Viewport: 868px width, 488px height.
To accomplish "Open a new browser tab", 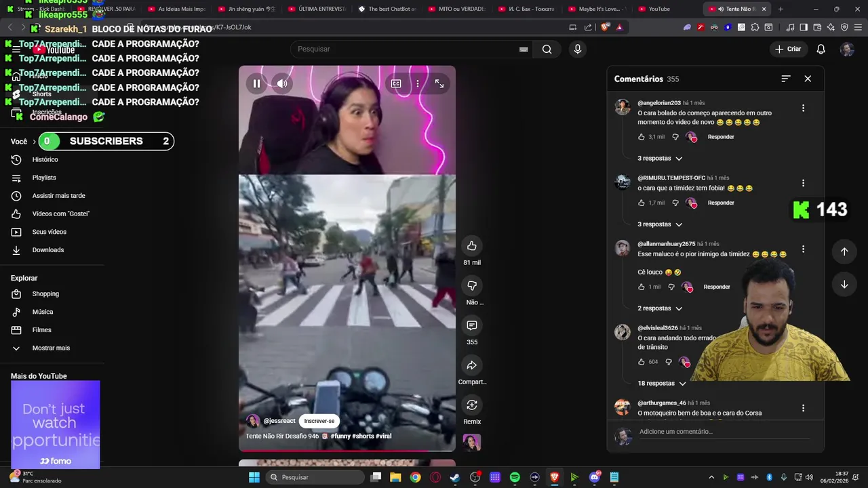I will [x=781, y=9].
